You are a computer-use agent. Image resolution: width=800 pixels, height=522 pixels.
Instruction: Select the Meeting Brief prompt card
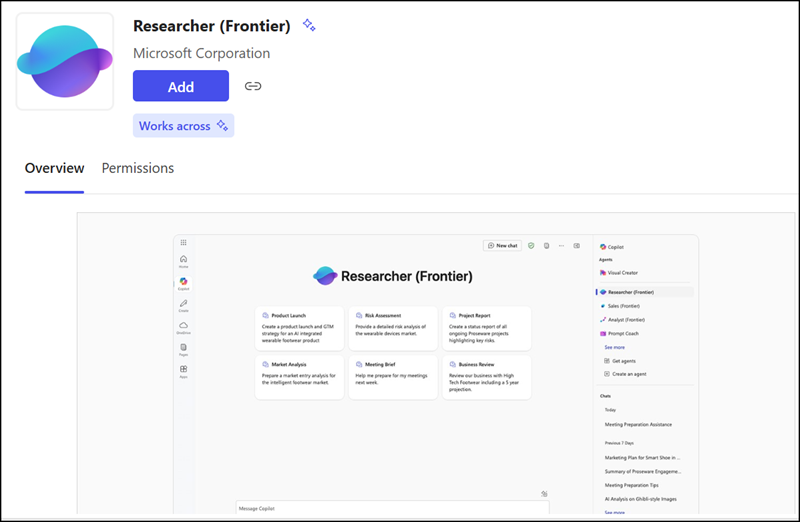pos(393,377)
